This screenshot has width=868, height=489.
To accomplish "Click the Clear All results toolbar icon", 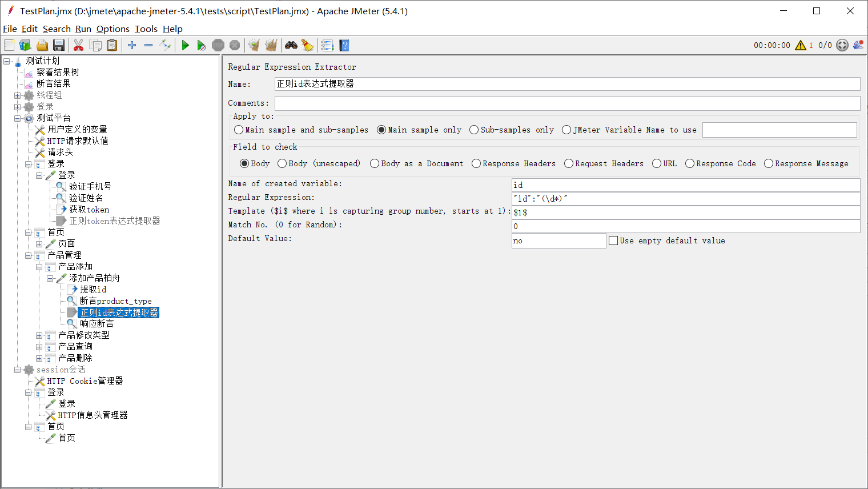I will pos(271,45).
